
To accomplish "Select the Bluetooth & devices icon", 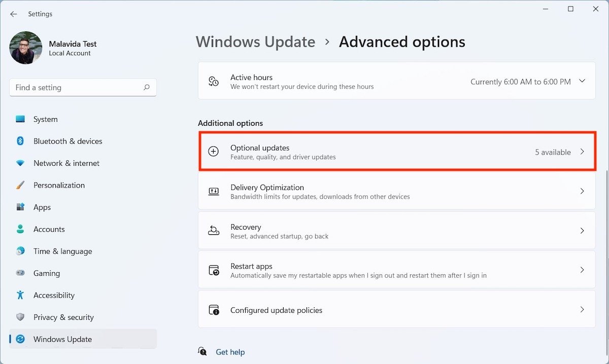I will click(20, 141).
